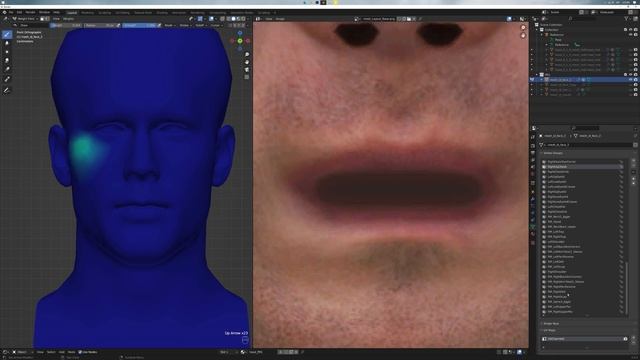Select the highlighted mesh row in outliner

click(584, 80)
